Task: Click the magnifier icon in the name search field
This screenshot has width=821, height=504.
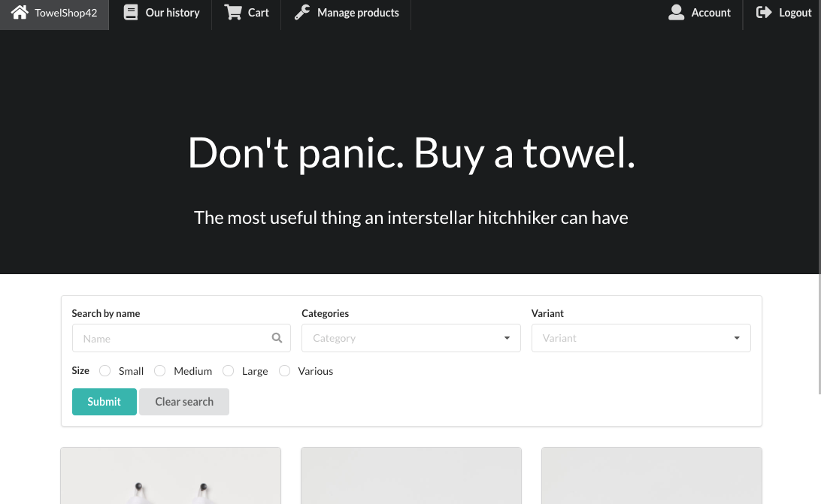Action: pyautogui.click(x=277, y=338)
